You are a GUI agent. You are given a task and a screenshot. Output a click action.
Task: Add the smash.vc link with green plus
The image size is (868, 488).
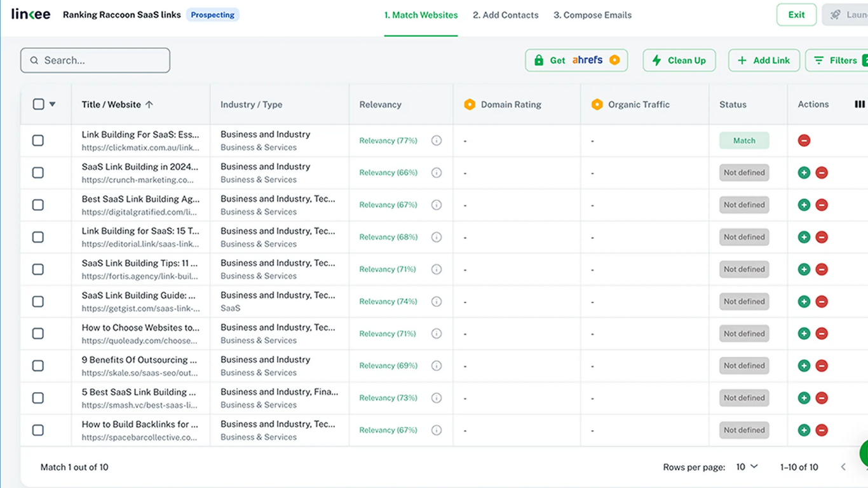pyautogui.click(x=804, y=398)
